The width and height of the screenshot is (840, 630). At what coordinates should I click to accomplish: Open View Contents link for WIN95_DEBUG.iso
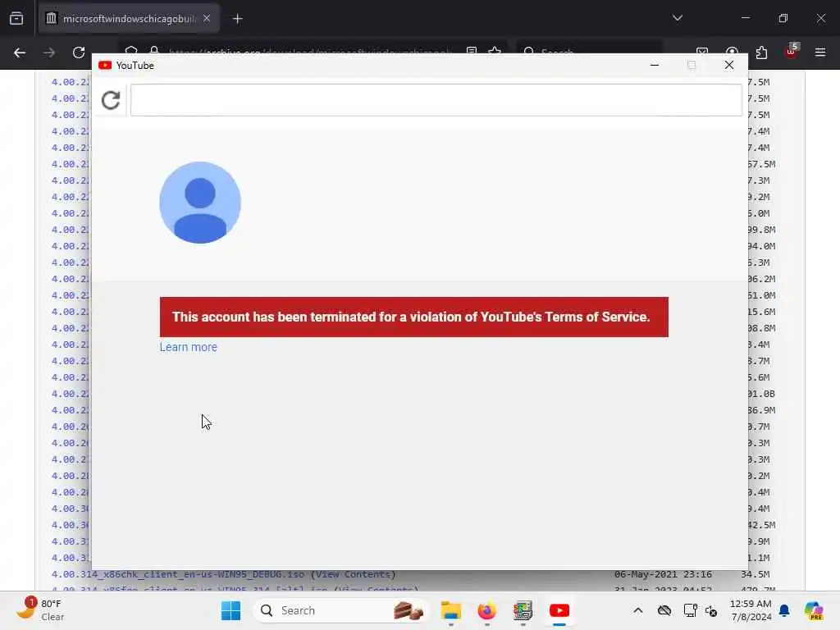point(353,574)
